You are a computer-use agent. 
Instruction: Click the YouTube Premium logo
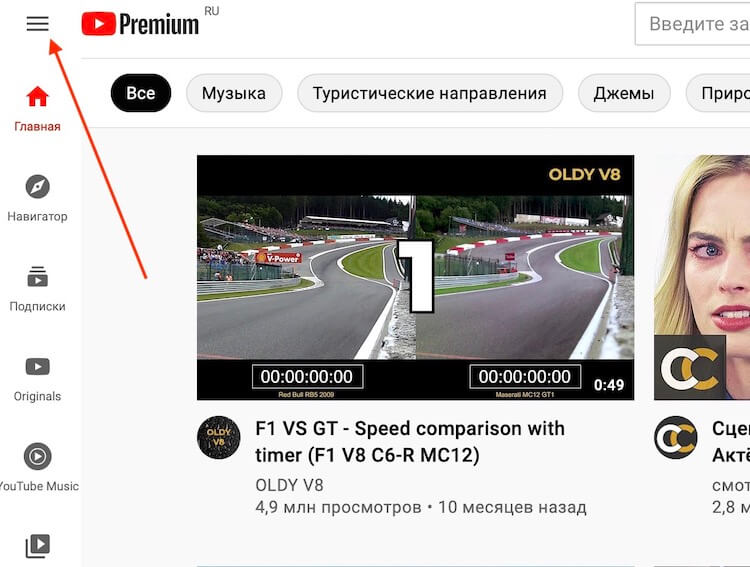click(140, 23)
